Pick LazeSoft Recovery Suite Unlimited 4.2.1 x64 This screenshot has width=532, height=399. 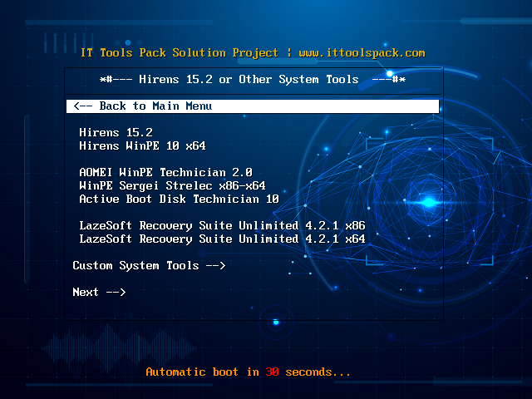click(x=222, y=239)
